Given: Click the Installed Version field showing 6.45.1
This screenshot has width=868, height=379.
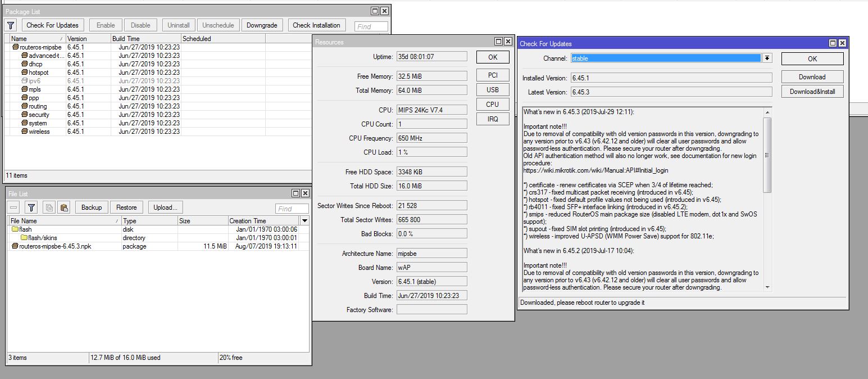Looking at the screenshot, I should [x=671, y=78].
